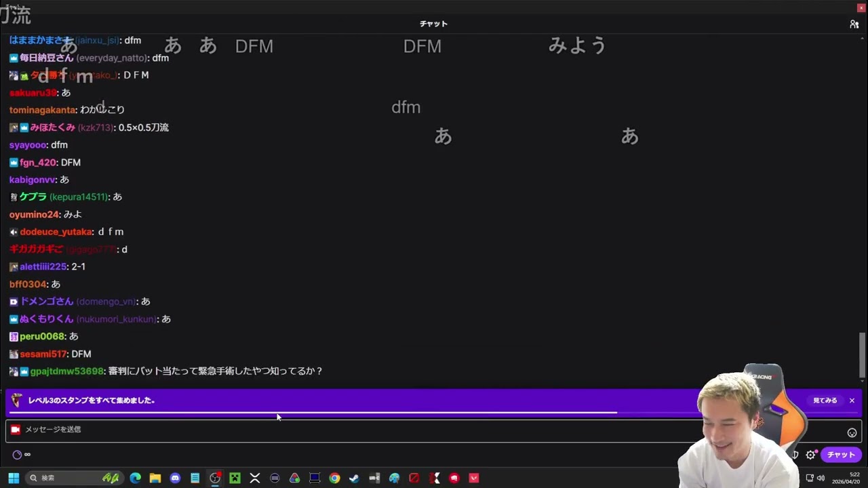This screenshot has width=868, height=488.
Task: Open profile of user kabigonvv
Action: (x=33, y=180)
